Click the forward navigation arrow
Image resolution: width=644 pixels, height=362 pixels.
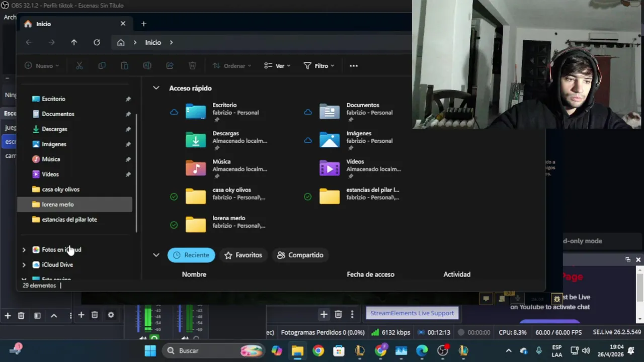(52, 42)
